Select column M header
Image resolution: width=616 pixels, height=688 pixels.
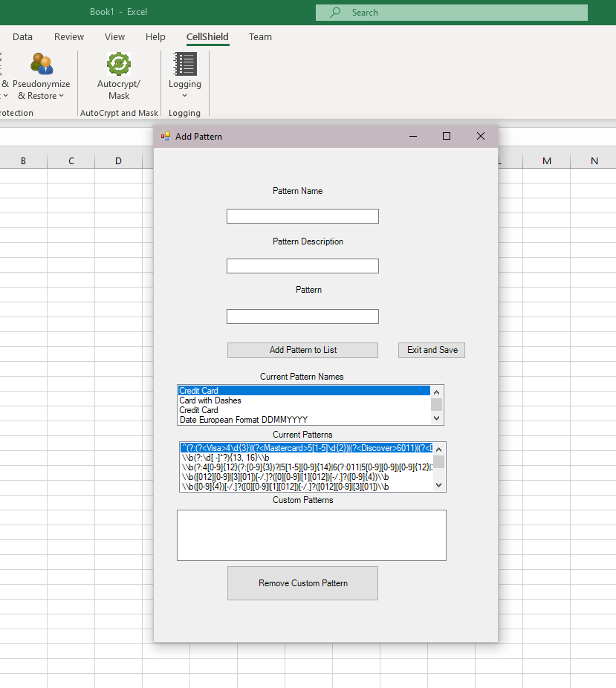tap(547, 161)
